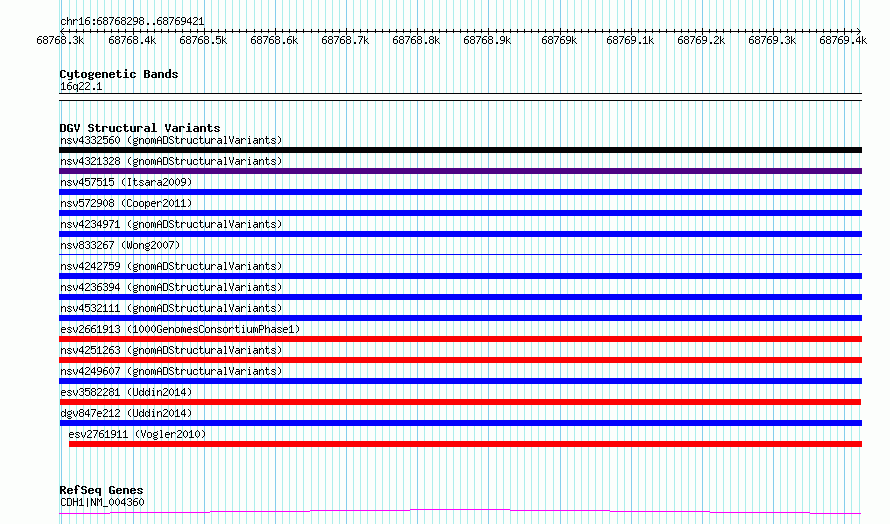Select the red bar under nsv4251263

[460, 360]
